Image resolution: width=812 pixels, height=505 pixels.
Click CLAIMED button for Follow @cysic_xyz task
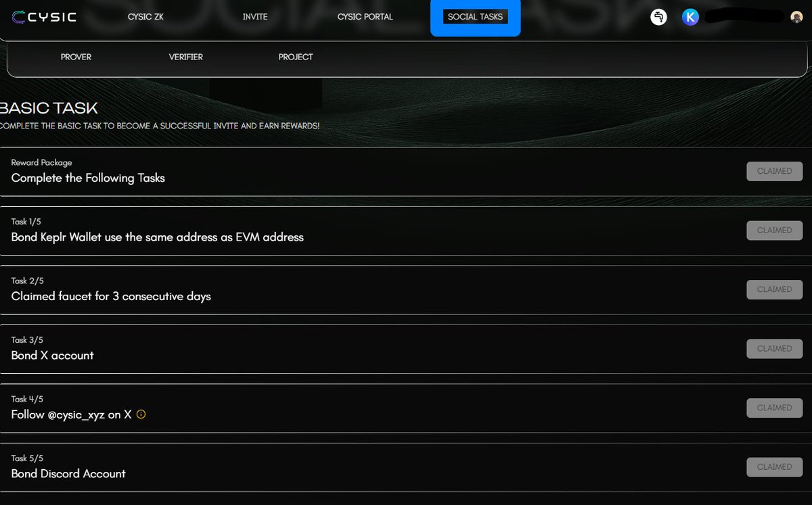click(x=775, y=408)
